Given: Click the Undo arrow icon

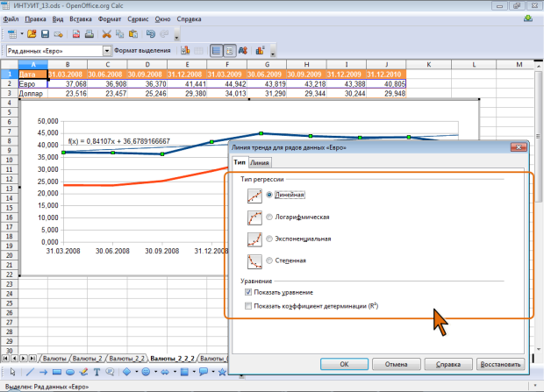Looking at the screenshot, I should (x=151, y=34).
